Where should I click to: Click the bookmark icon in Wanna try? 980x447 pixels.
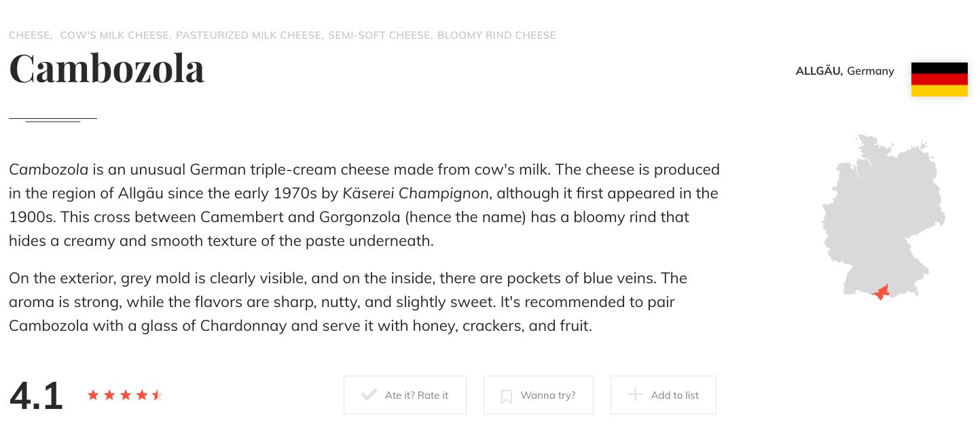point(506,396)
